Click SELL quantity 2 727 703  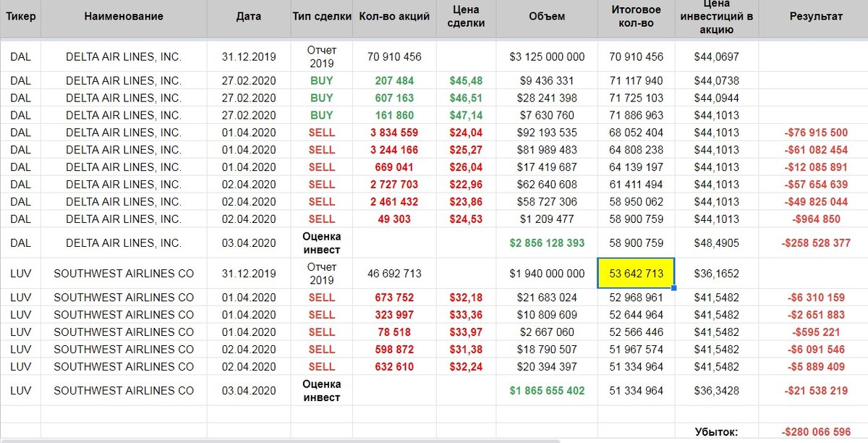(x=394, y=185)
